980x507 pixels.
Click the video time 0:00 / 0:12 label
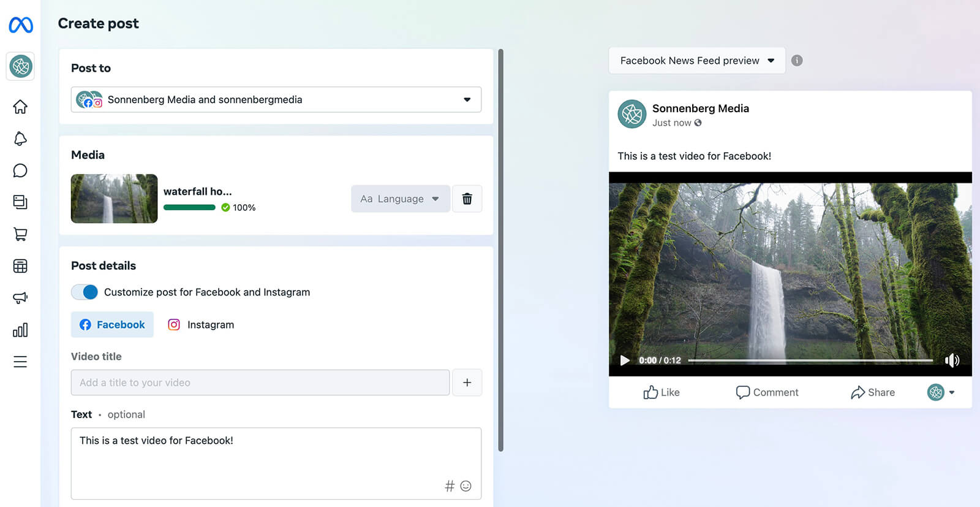660,360
